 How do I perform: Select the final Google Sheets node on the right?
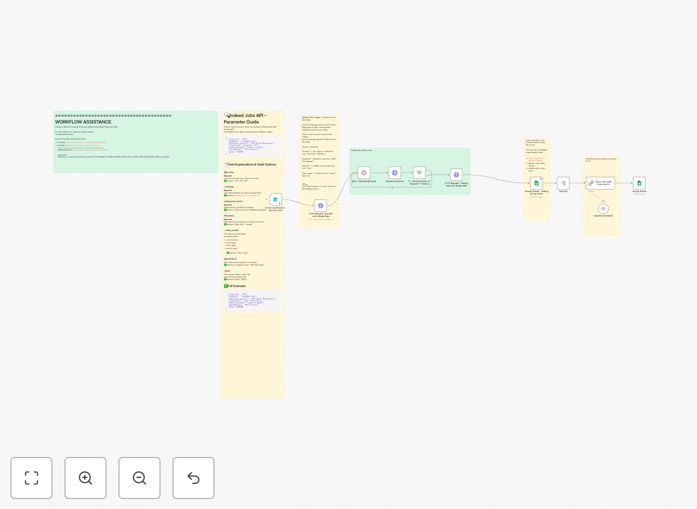(x=639, y=183)
